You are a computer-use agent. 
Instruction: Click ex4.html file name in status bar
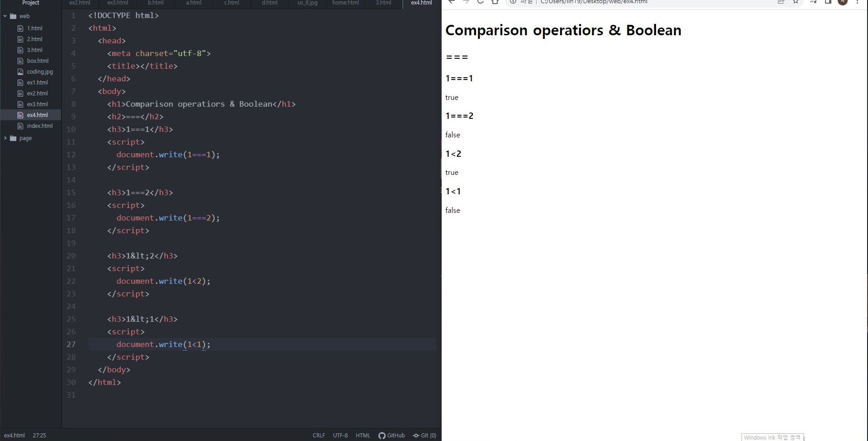tap(14, 436)
